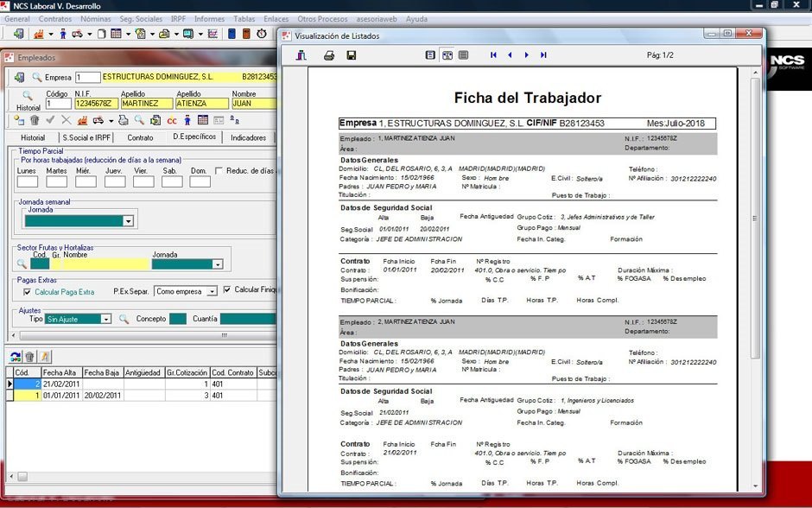This screenshot has height=508, width=812.
Task: Enable the Reduc. de días checkbox
Action: point(219,170)
